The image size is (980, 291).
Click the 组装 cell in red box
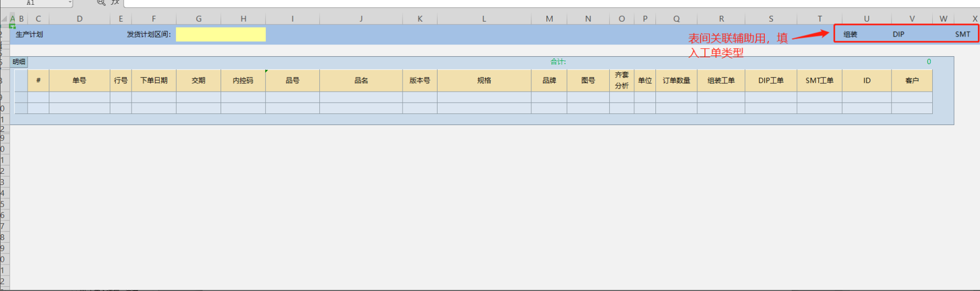click(851, 34)
